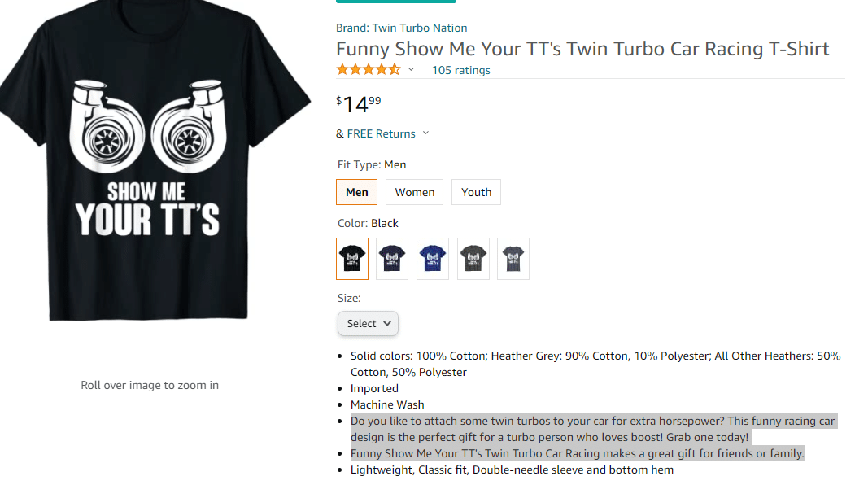Click the $14.99 price text
Viewport: 868px width, 485px height.
pyautogui.click(x=358, y=101)
